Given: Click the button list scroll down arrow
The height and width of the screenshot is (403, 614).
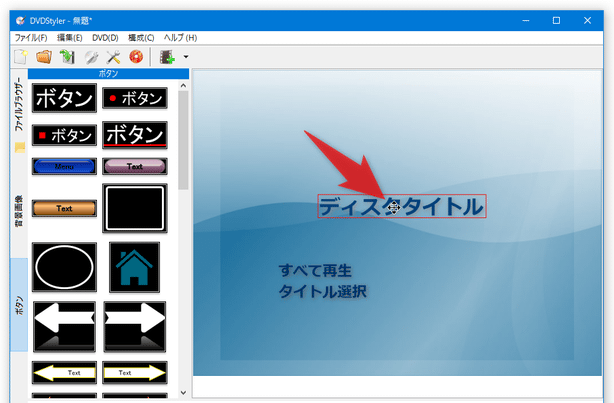Looking at the screenshot, I should point(183,392).
